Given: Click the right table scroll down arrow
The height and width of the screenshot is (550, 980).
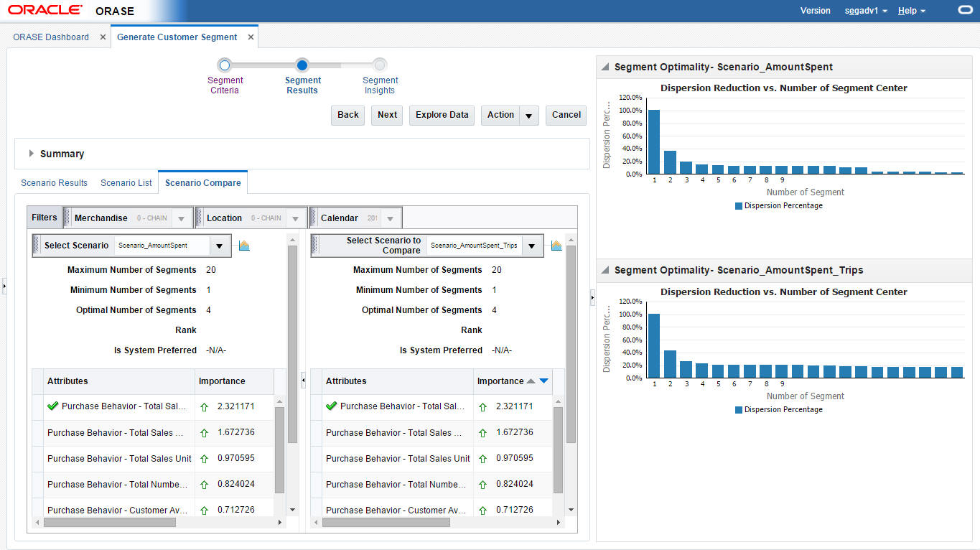Looking at the screenshot, I should point(571,509).
